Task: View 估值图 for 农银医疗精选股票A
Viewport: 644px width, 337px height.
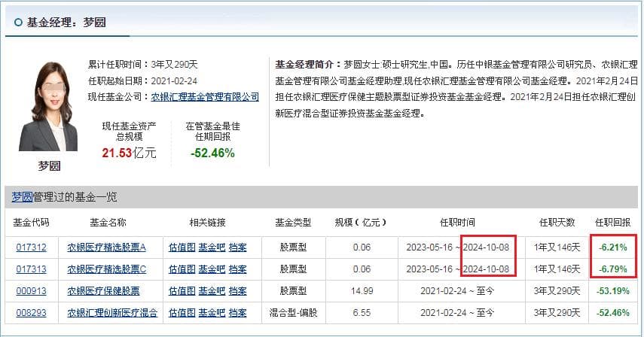Action: tap(182, 247)
